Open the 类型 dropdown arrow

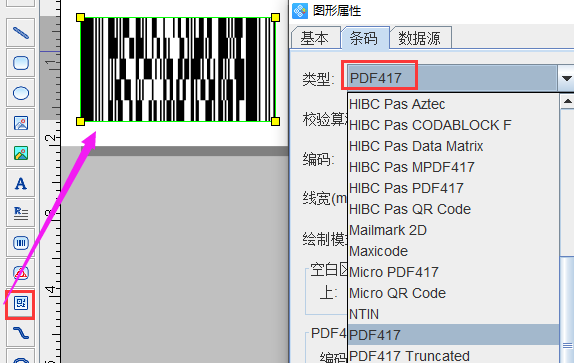[566, 78]
